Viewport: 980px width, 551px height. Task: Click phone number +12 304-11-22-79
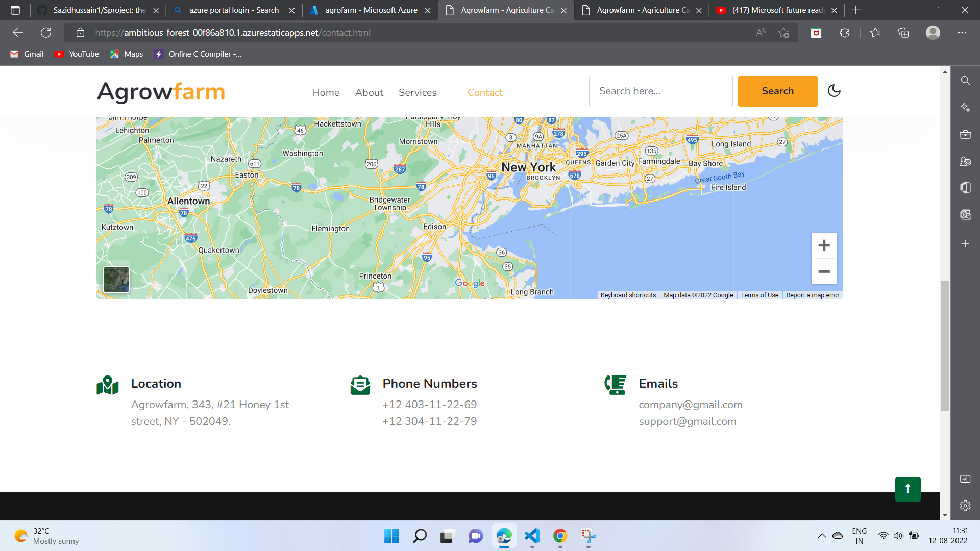click(430, 421)
